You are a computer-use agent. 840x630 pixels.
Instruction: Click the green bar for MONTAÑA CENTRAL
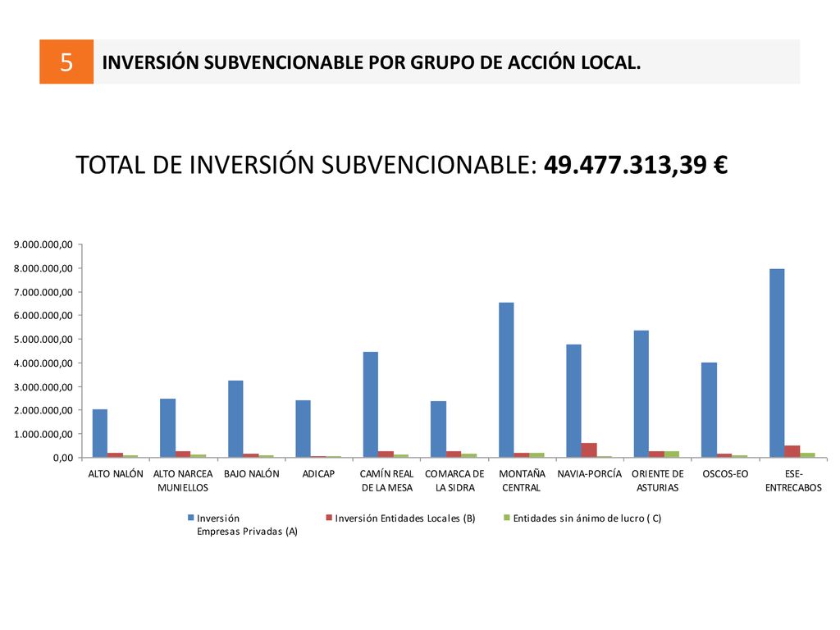(x=536, y=455)
